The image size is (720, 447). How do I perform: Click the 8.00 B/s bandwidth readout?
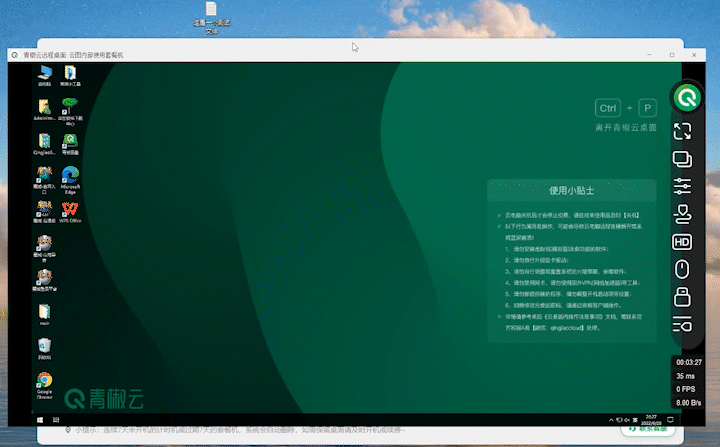coord(688,402)
